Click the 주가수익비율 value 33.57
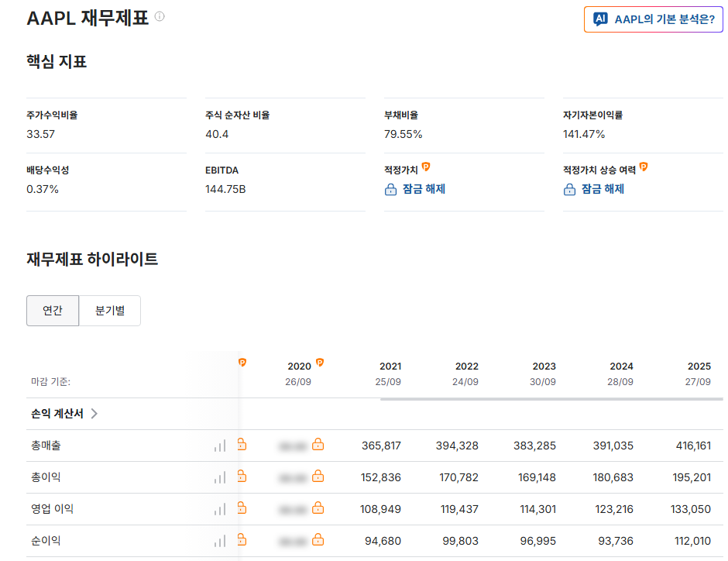Screen dimensions: 728x561 tap(41, 134)
